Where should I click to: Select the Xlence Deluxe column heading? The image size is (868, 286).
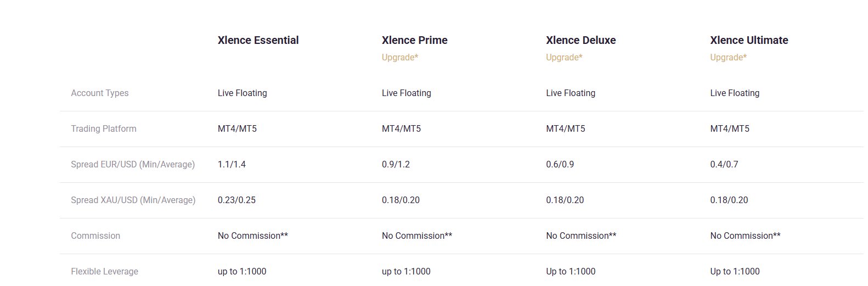coord(580,40)
